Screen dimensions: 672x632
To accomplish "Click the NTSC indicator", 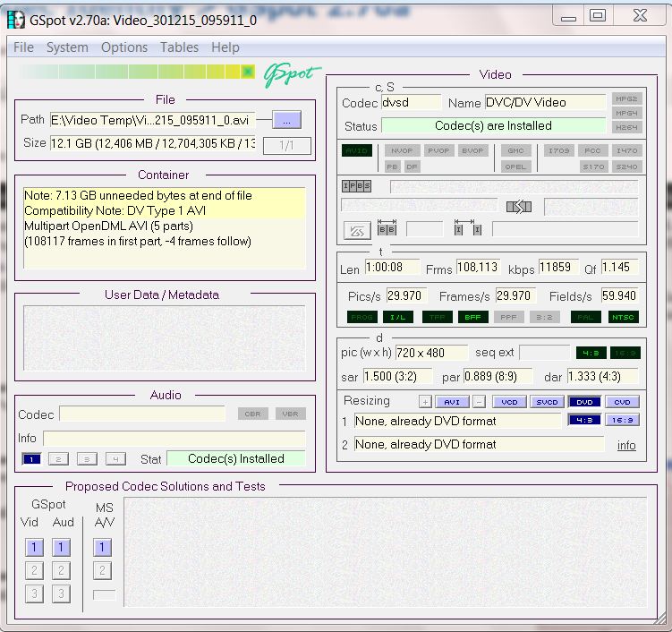I will tap(623, 317).
